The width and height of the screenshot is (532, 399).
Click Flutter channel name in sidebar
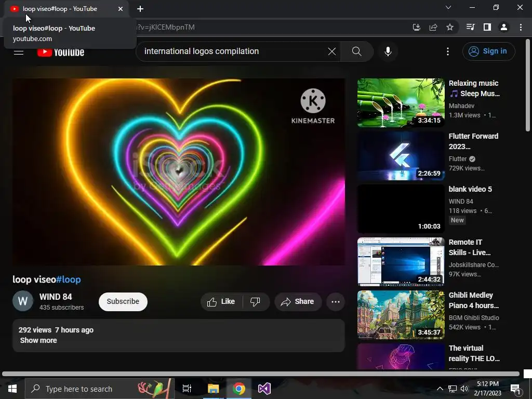tap(458, 159)
